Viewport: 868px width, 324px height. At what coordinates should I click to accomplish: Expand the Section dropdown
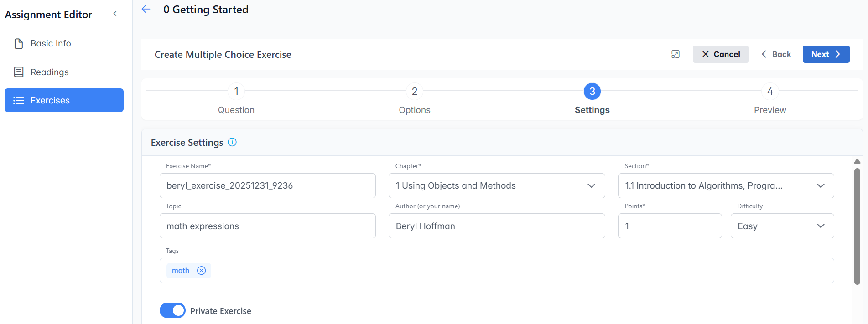pos(725,186)
